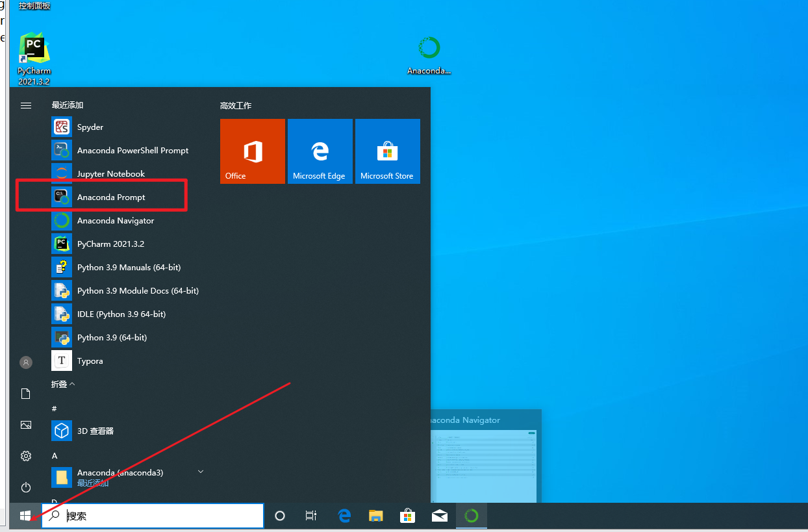Open Spyder from recently added list

point(127,127)
